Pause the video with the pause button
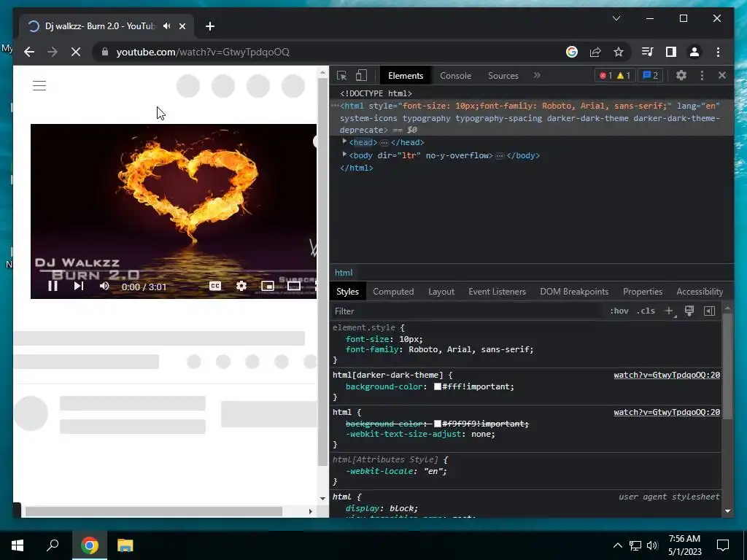The image size is (747, 560). click(x=53, y=286)
